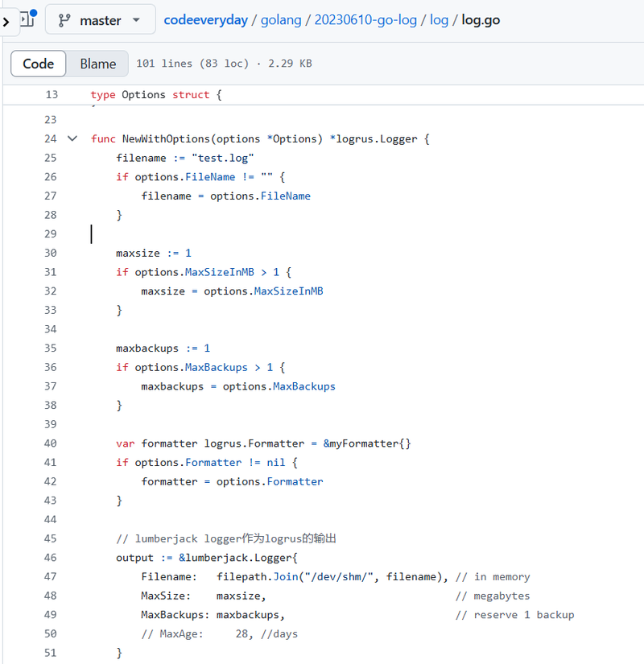Collapse the NewWithOptions function at line 24
The image size is (644, 664).
pyautogui.click(x=72, y=138)
